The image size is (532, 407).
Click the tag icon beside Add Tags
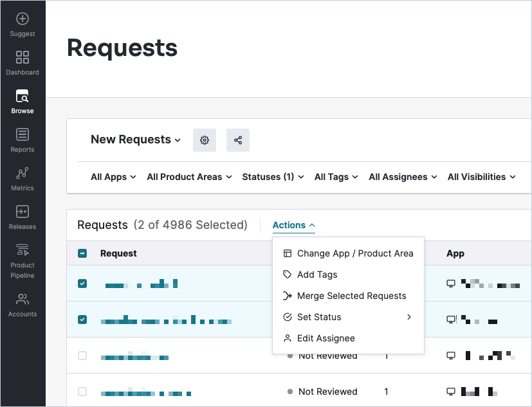tap(288, 275)
